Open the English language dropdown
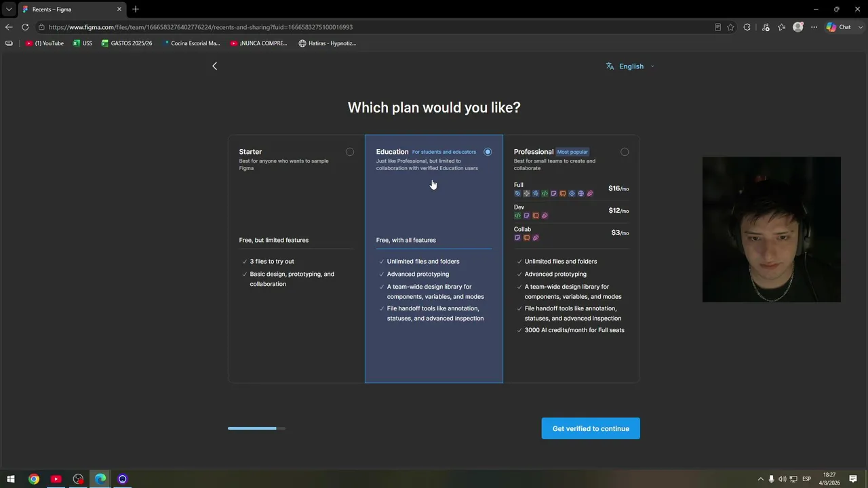The image size is (868, 488). tap(631, 66)
